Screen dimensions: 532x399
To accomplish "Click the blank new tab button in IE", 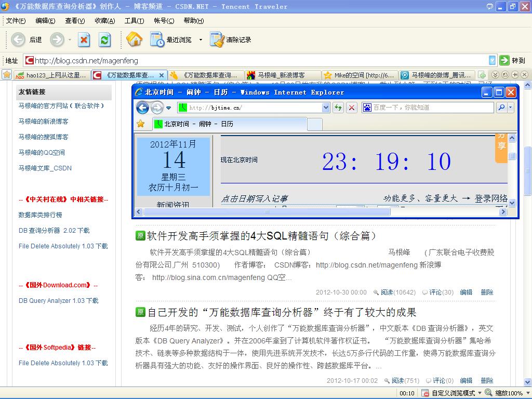I will [x=314, y=124].
